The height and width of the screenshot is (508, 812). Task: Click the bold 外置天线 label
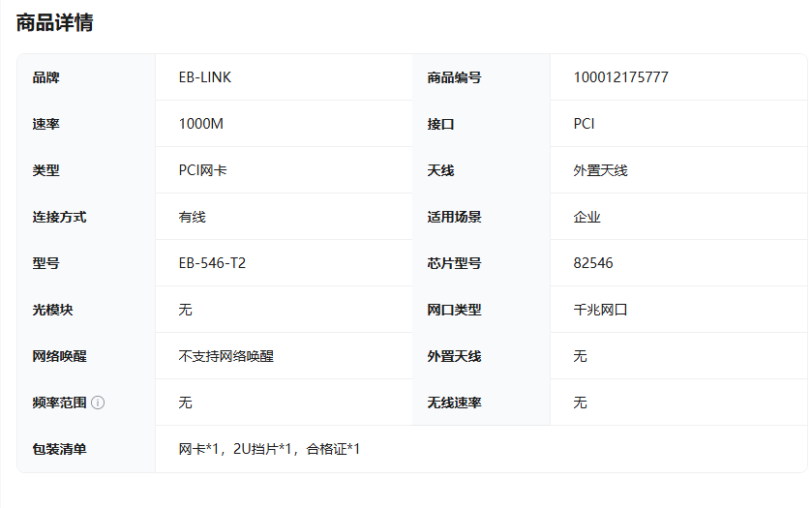(454, 356)
